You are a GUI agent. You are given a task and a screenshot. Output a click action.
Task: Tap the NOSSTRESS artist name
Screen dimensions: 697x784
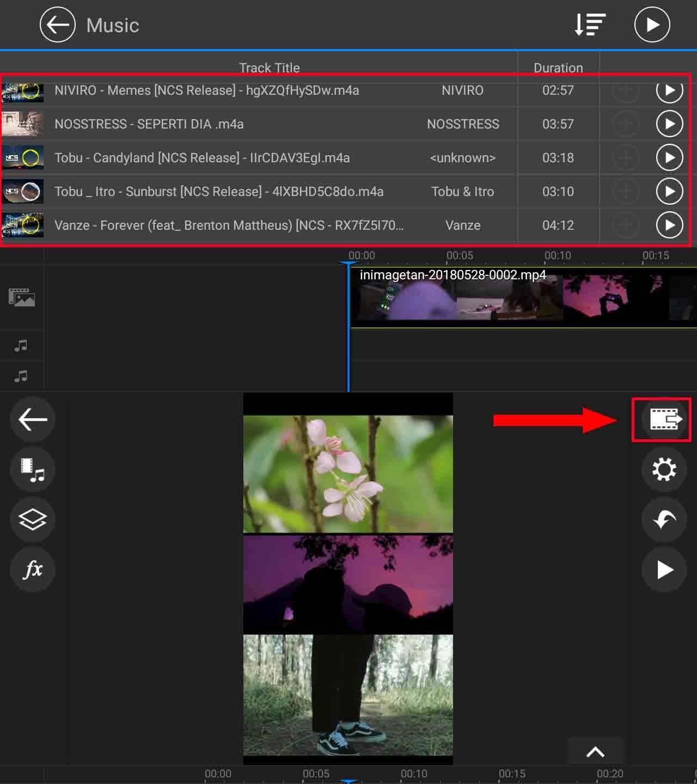point(463,124)
